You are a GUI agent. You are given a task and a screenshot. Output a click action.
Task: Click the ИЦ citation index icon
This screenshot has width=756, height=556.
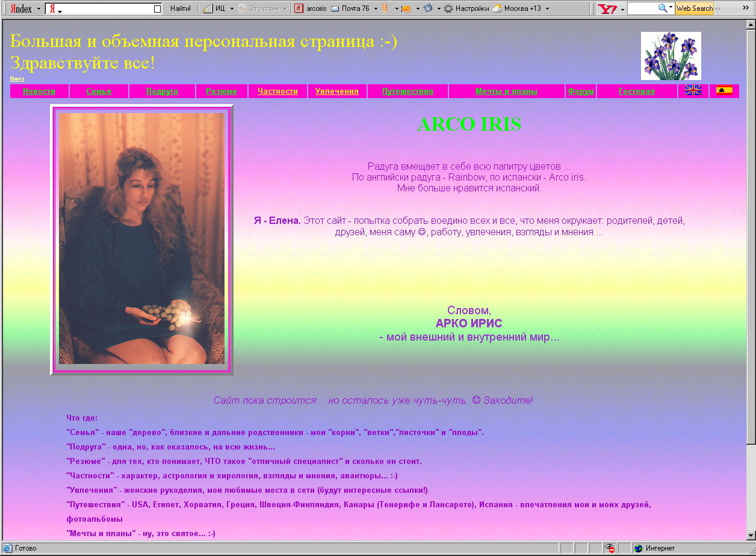208,8
